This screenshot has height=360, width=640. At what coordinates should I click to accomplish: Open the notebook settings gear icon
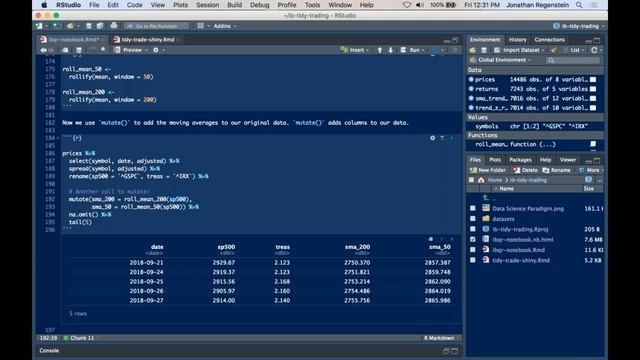tap(156, 50)
